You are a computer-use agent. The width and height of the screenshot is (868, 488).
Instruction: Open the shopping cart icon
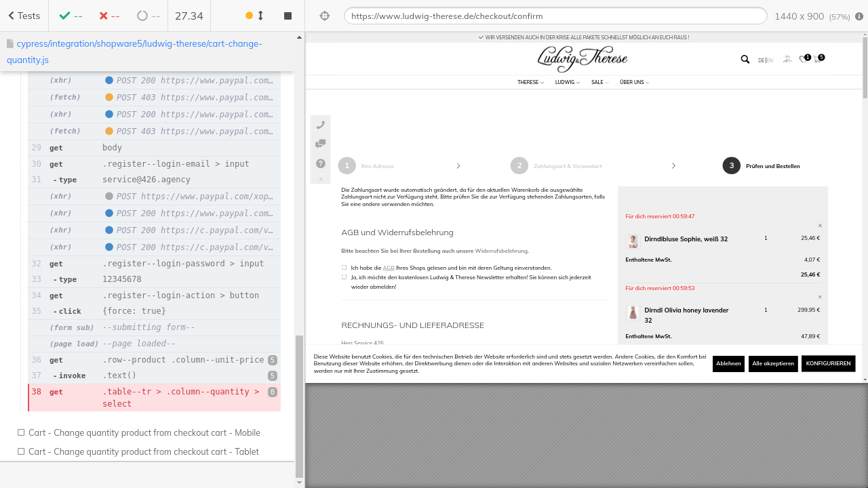pyautogui.click(x=818, y=60)
